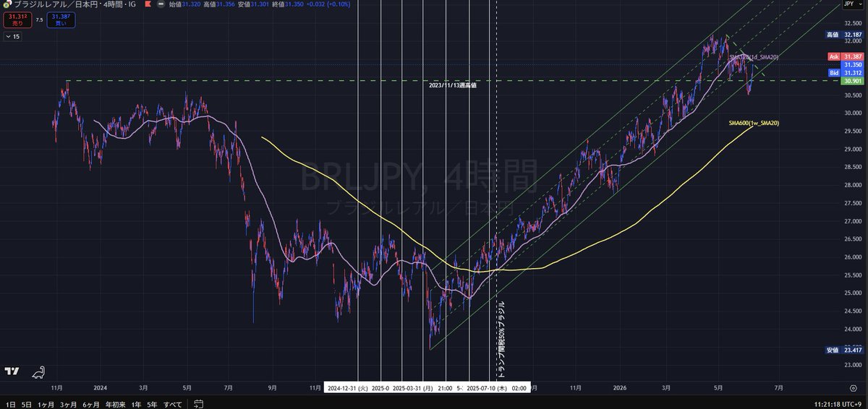Click the 始値 31.320 value in the header

pyautogui.click(x=190, y=5)
